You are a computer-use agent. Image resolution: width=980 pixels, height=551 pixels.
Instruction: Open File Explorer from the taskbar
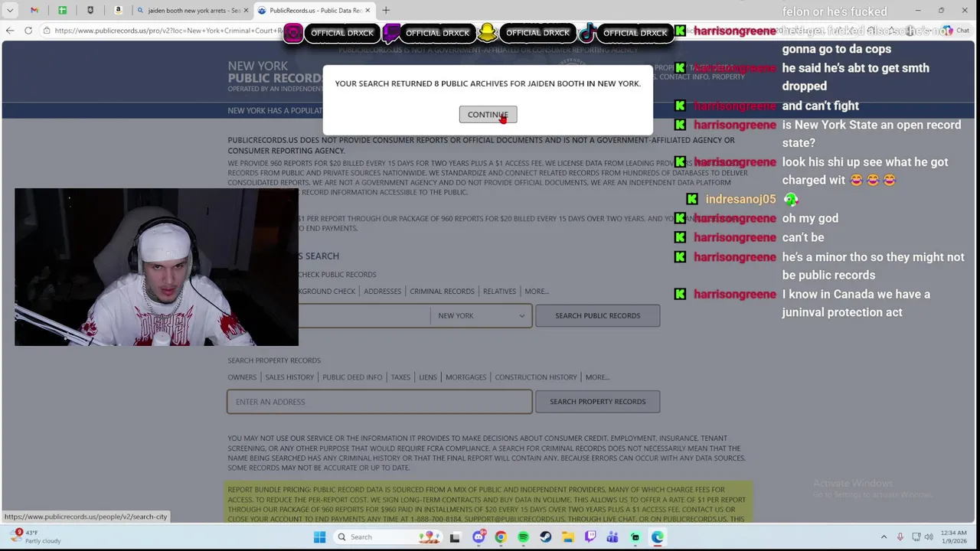click(567, 536)
